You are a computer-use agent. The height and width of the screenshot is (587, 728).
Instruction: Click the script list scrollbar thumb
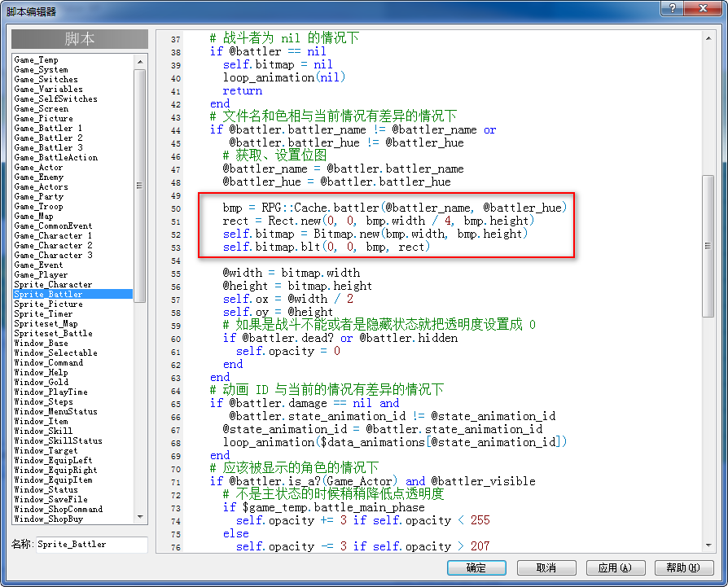pos(140,186)
